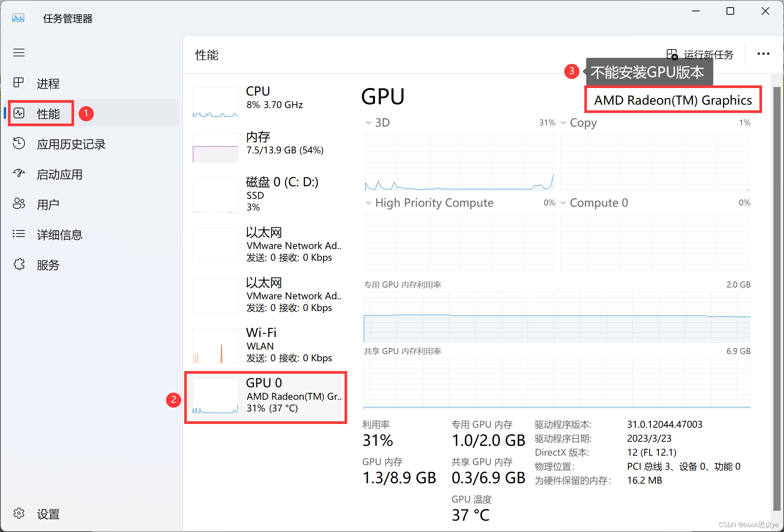Expand the Compute 0 graph selector
Viewport: 784px width, 532px height.
point(564,203)
